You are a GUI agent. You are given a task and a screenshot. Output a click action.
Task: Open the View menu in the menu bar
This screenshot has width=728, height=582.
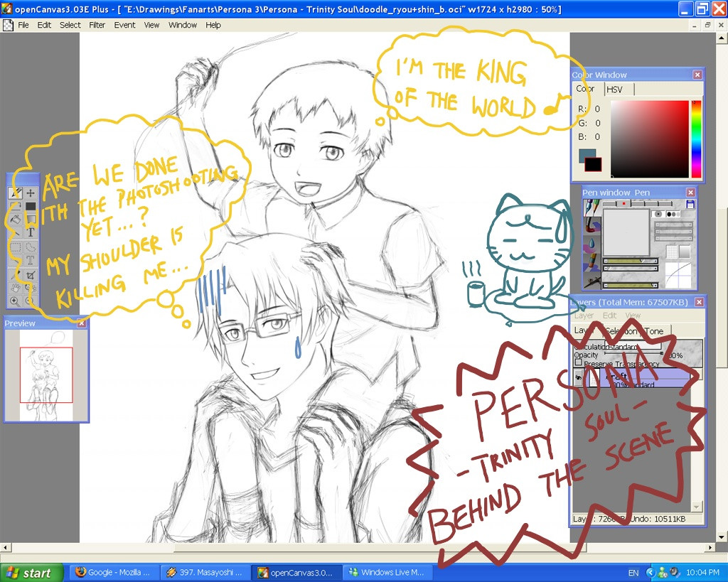(151, 25)
